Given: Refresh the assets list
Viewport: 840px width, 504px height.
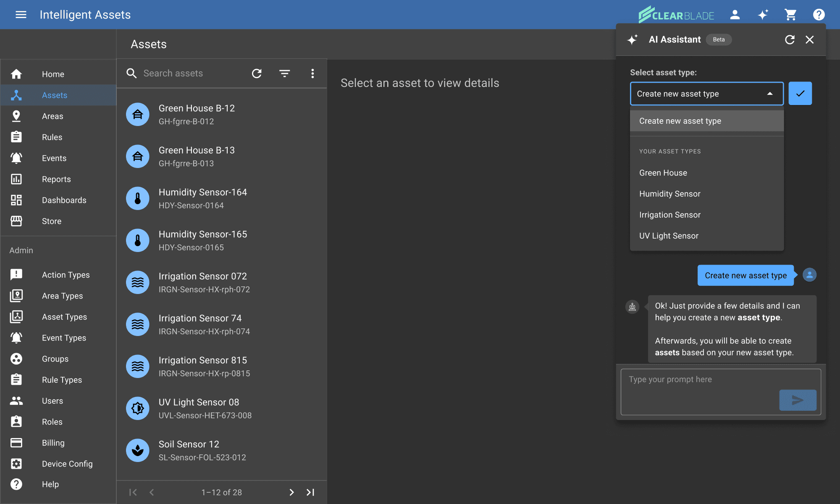Looking at the screenshot, I should tap(257, 73).
